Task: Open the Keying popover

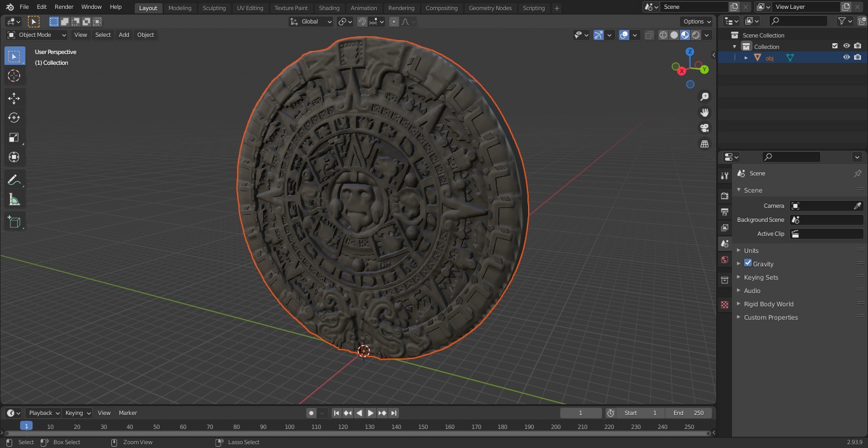Action: (78, 413)
